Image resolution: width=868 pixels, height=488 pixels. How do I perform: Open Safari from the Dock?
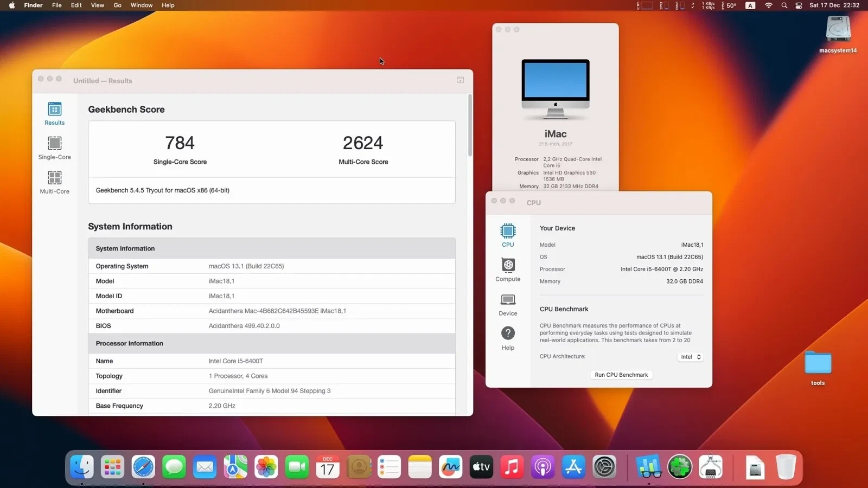[143, 466]
